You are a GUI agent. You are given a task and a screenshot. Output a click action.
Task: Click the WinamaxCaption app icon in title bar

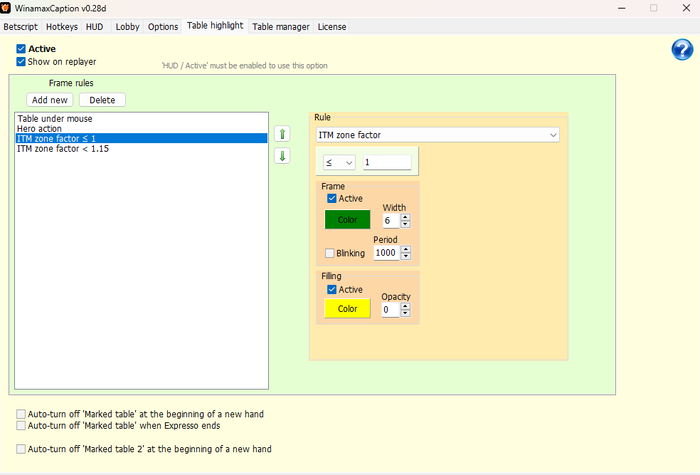pos(5,8)
